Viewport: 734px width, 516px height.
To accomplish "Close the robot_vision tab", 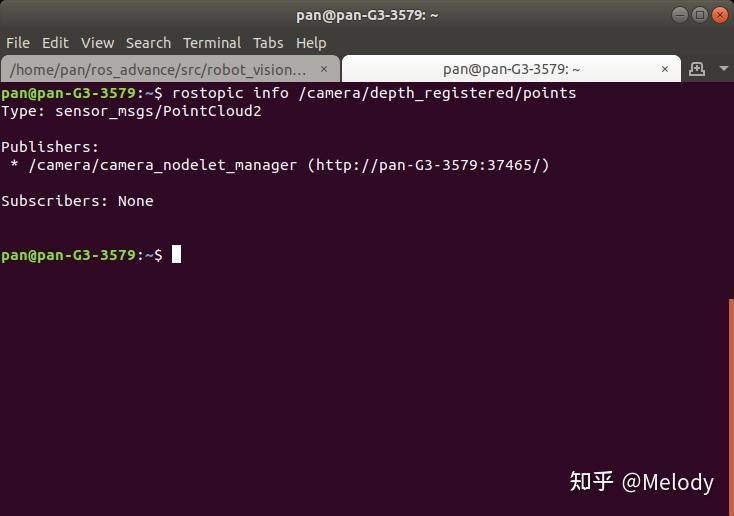I will coord(324,69).
